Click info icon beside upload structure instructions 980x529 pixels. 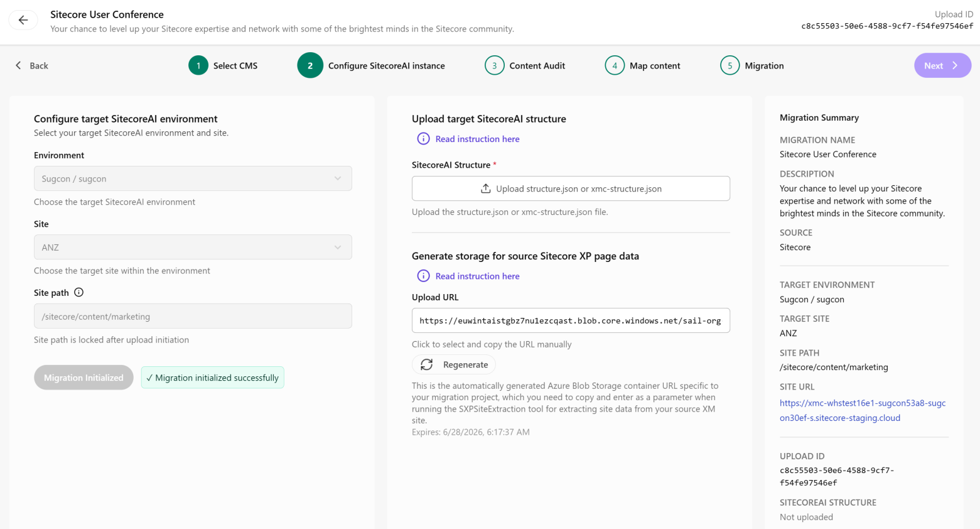(x=424, y=139)
